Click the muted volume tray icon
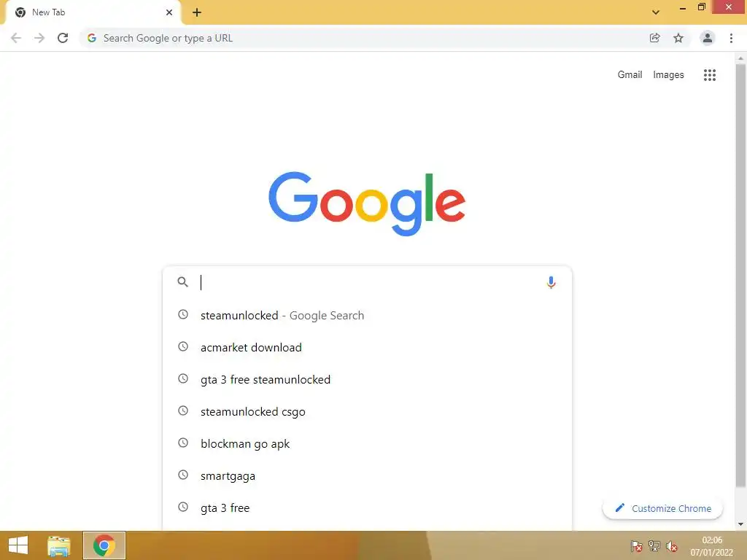This screenshot has height=560, width=747. [x=672, y=546]
